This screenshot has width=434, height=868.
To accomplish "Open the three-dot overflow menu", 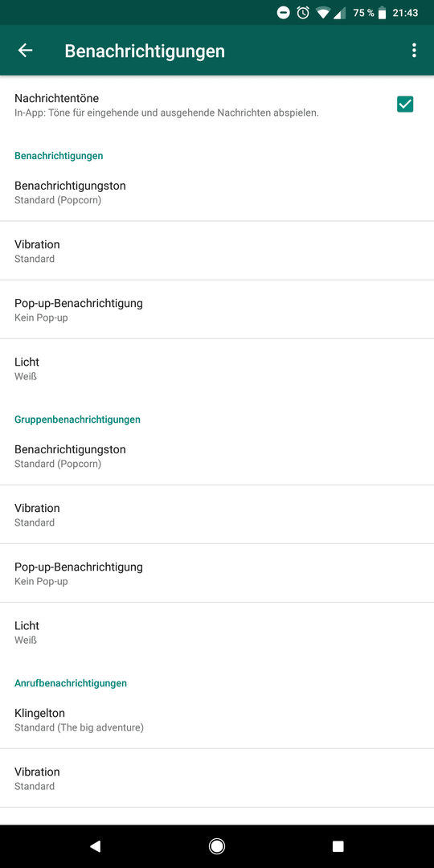I will pos(414,51).
